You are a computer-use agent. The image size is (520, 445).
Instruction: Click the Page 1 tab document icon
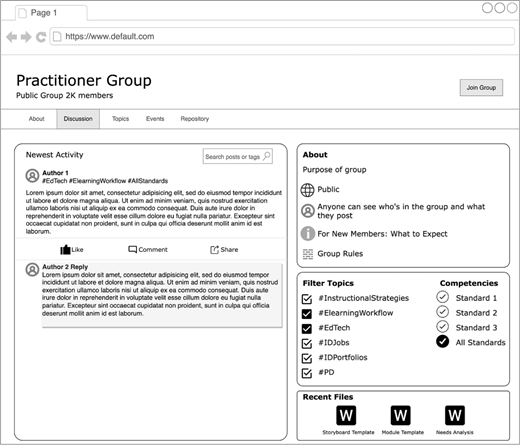pyautogui.click(x=22, y=13)
